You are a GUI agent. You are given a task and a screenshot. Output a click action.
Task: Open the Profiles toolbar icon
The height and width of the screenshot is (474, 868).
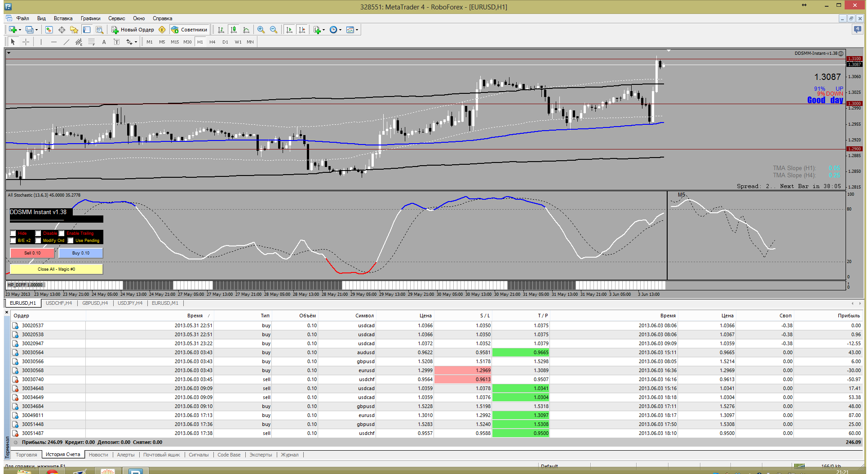click(29, 30)
